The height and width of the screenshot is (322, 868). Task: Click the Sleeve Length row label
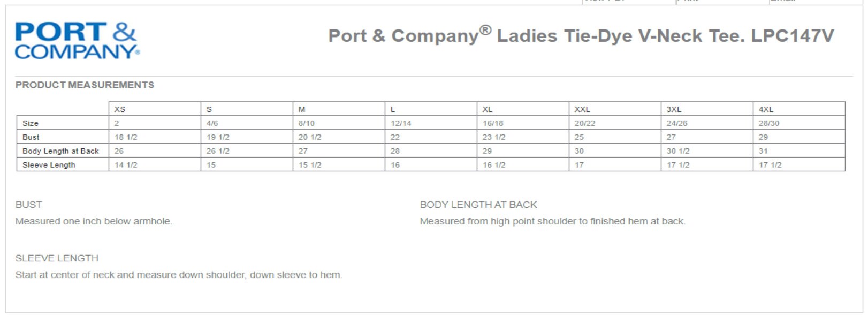(49, 165)
